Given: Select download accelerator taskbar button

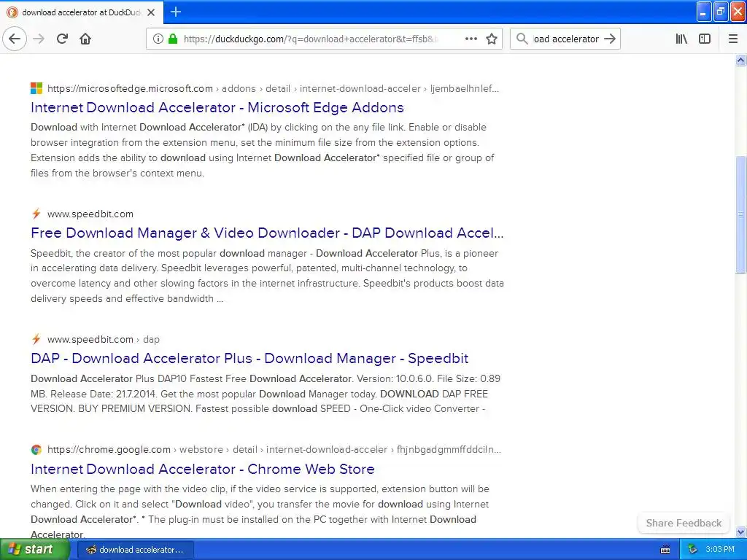Looking at the screenshot, I should click(135, 550).
